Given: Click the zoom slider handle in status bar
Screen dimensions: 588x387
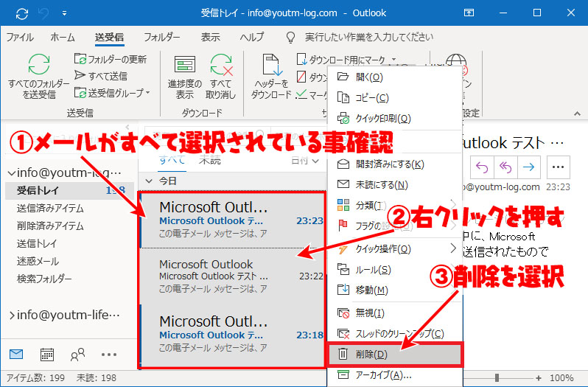Looking at the screenshot, I should pyautogui.click(x=497, y=377).
